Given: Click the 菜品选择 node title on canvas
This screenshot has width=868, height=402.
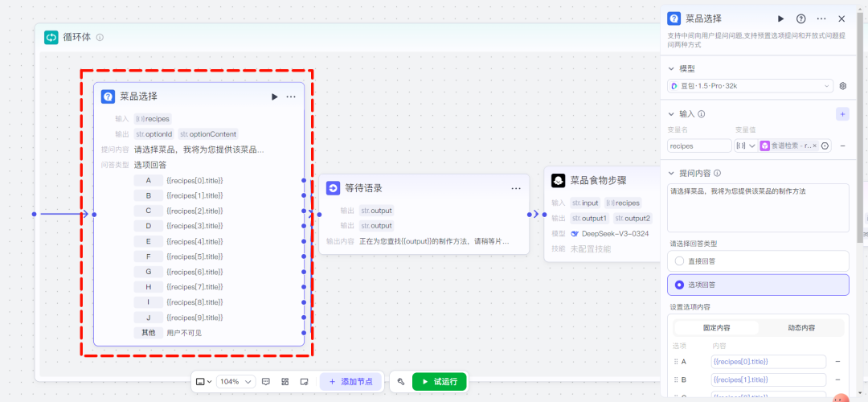Looking at the screenshot, I should (138, 96).
